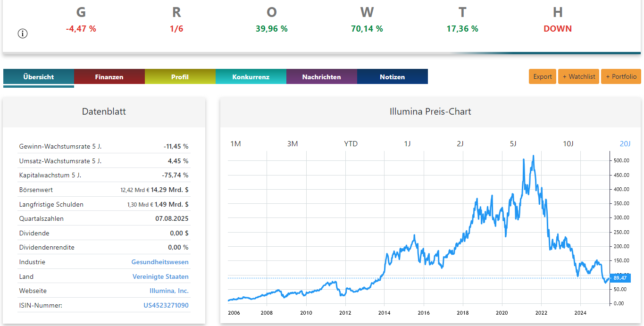This screenshot has height=326, width=644.
Task: Visit the Illumina, Inc. website link
Action: pos(169,291)
